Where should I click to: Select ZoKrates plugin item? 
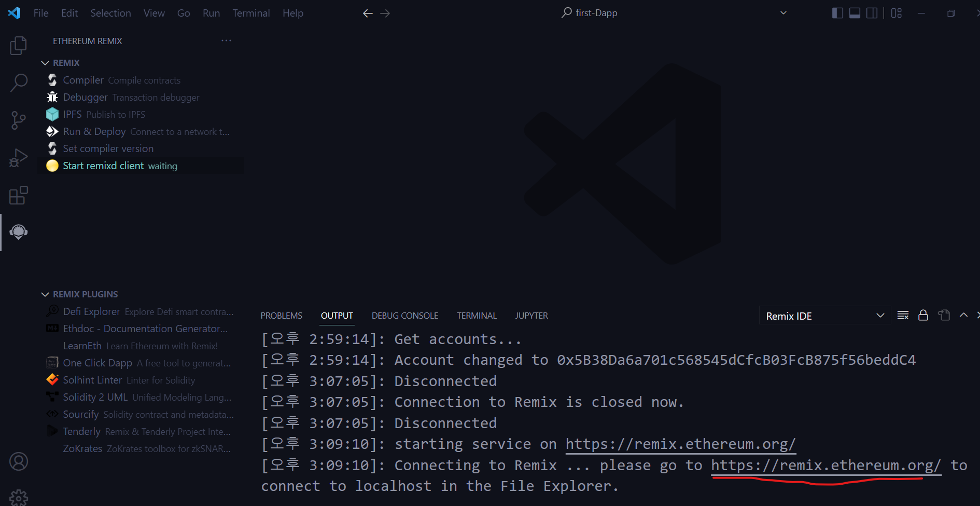click(x=141, y=448)
